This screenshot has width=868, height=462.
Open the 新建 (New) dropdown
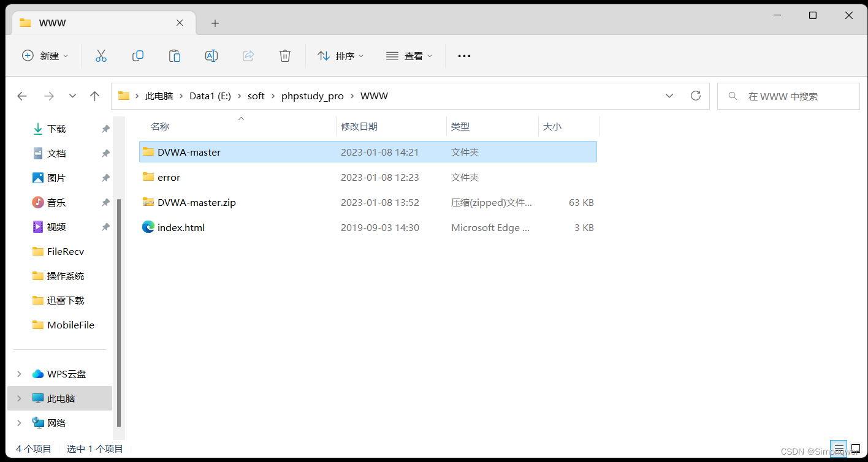pyautogui.click(x=45, y=56)
